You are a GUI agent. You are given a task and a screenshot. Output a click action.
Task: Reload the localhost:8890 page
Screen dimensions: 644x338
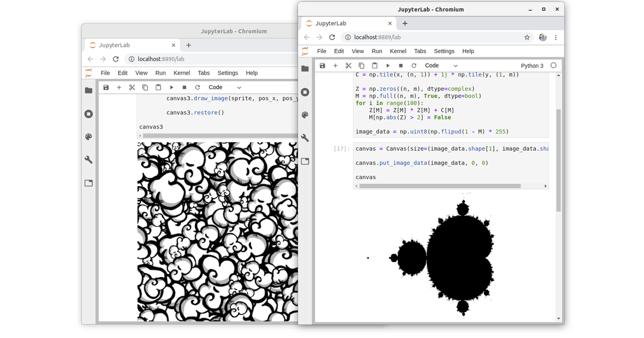tap(115, 59)
